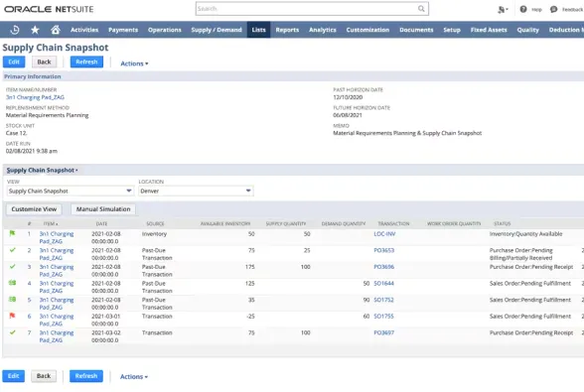Image resolution: width=584 pixels, height=392 pixels.
Task: Click the green checkmark on row 7
Action: [12, 332]
